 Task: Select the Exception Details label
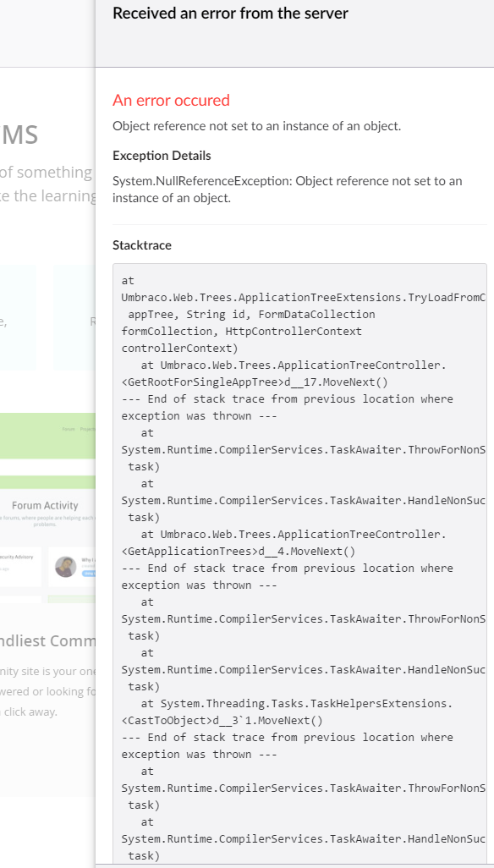(x=162, y=156)
